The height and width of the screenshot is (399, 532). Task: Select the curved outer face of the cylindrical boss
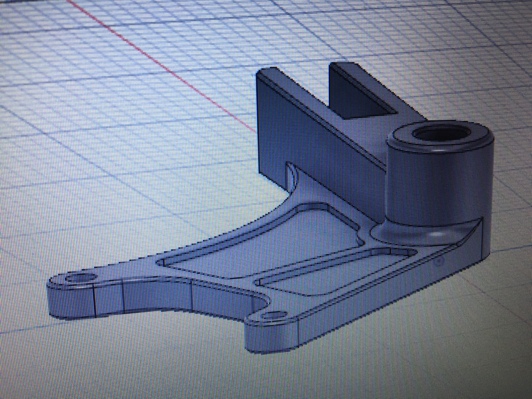(439, 185)
